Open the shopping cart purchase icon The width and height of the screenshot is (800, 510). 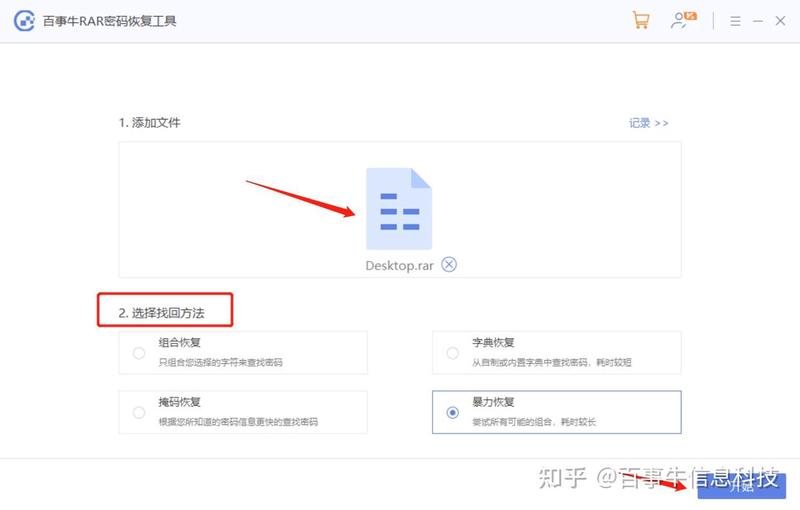click(640, 20)
